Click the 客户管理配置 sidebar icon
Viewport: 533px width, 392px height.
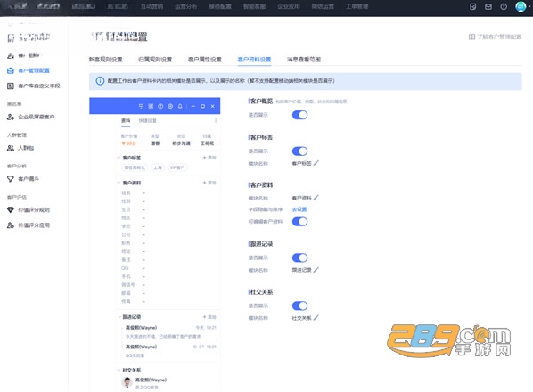(11, 70)
